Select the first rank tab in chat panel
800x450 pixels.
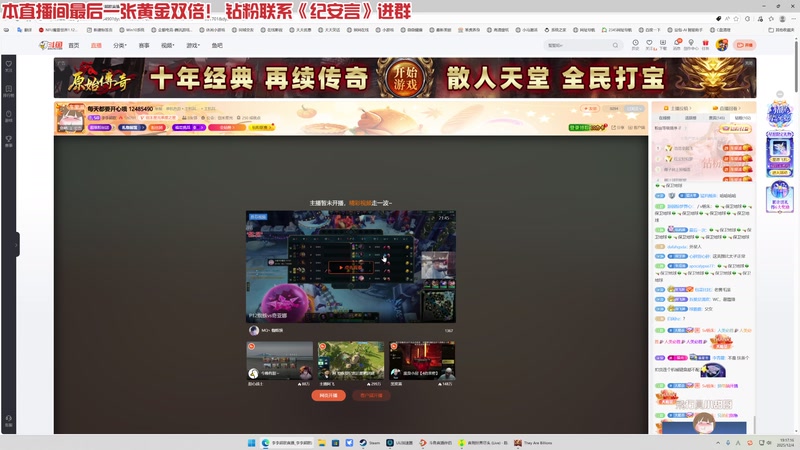pos(665,118)
